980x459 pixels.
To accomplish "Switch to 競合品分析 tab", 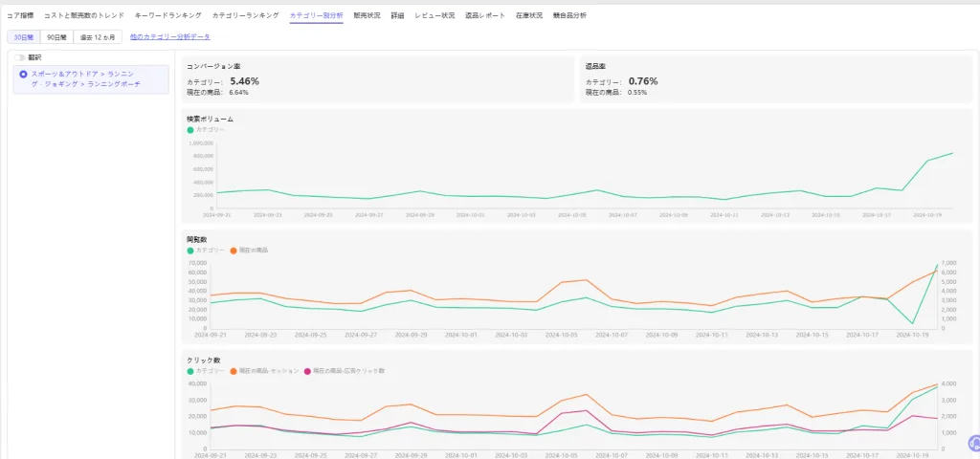I will click(570, 15).
